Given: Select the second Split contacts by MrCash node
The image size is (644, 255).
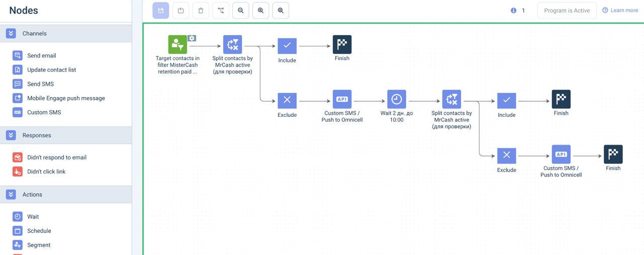Looking at the screenshot, I should coord(452,99).
